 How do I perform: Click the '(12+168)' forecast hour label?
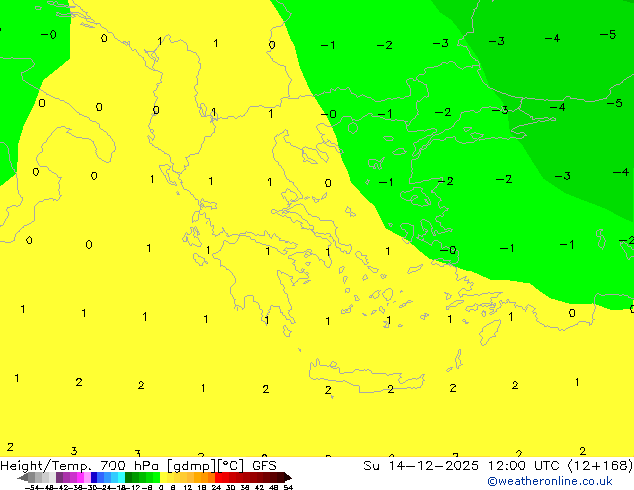click(x=600, y=466)
